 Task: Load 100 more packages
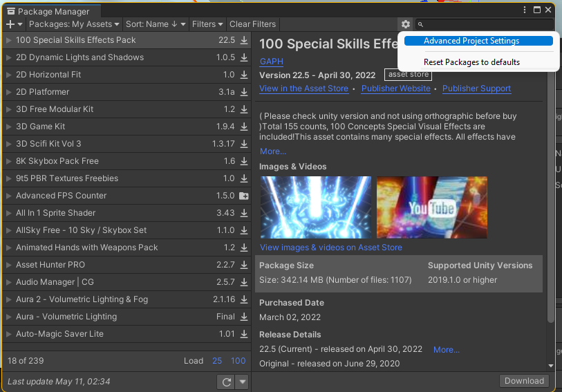[238, 361]
